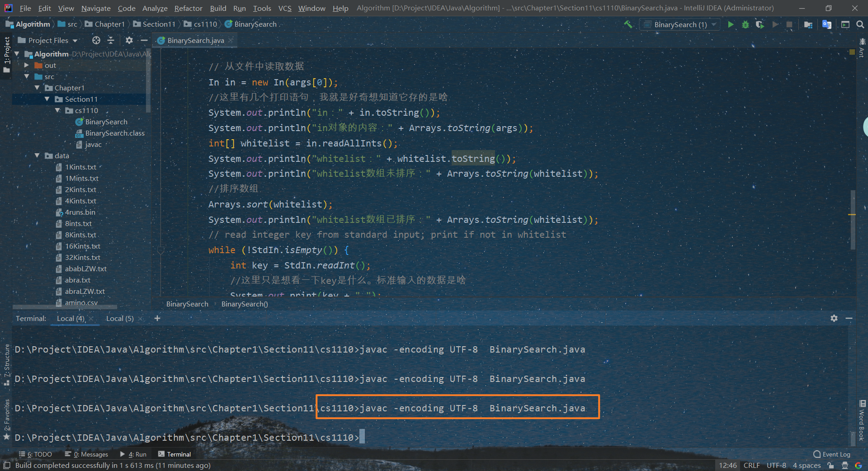Open the VCS menu
The height and width of the screenshot is (471, 868).
[285, 8]
